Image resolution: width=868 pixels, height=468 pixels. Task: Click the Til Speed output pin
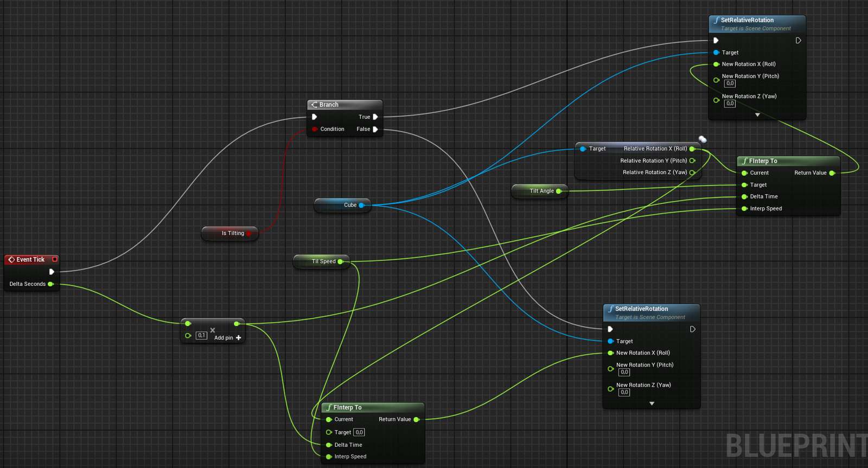pos(340,261)
